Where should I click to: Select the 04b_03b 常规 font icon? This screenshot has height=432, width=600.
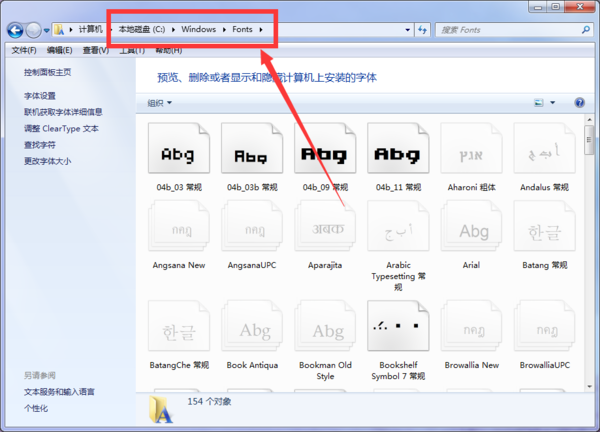[x=252, y=148]
